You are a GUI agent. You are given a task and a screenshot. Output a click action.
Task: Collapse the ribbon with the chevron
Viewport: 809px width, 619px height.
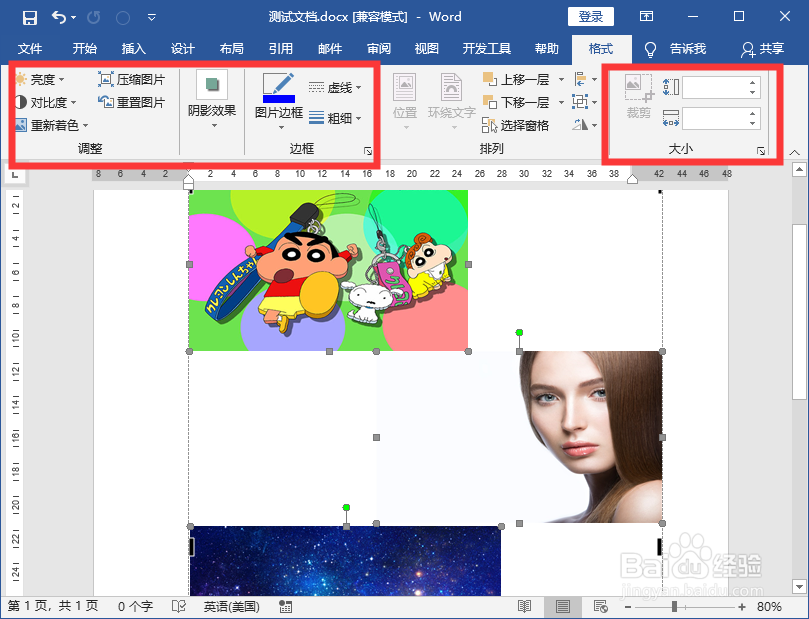(x=795, y=152)
